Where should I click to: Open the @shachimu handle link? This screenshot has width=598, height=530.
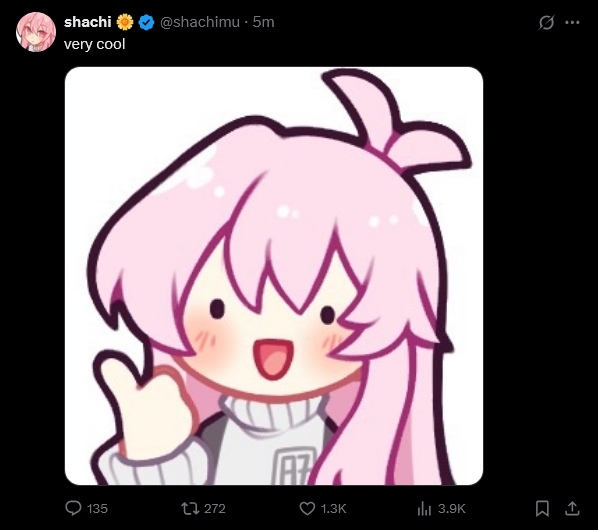(200, 22)
